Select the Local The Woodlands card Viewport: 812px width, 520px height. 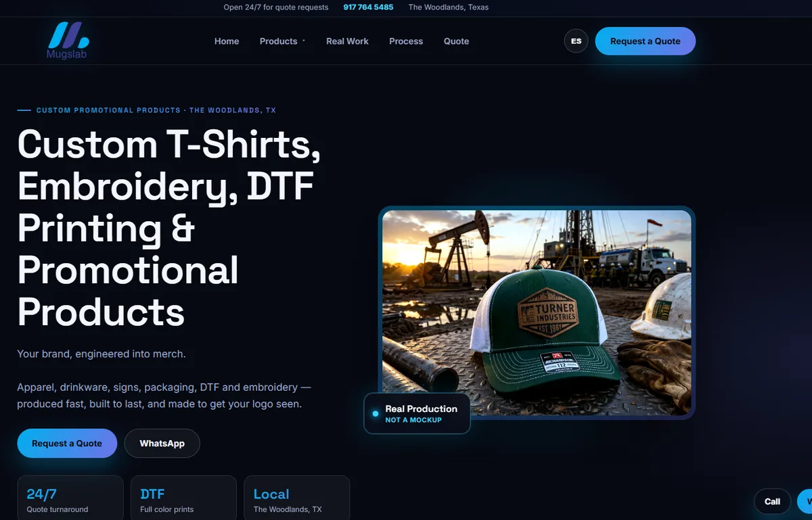(x=296, y=498)
